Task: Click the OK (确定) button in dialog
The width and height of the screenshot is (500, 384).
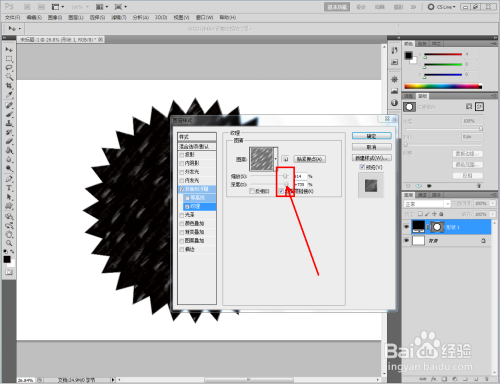Action: click(372, 136)
